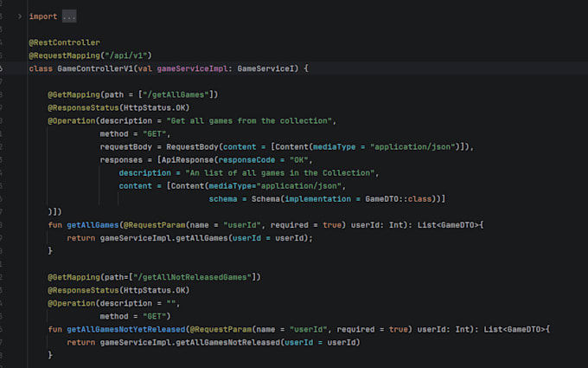Click the val keyword in class constructor
588x368 pixels.
click(x=145, y=68)
